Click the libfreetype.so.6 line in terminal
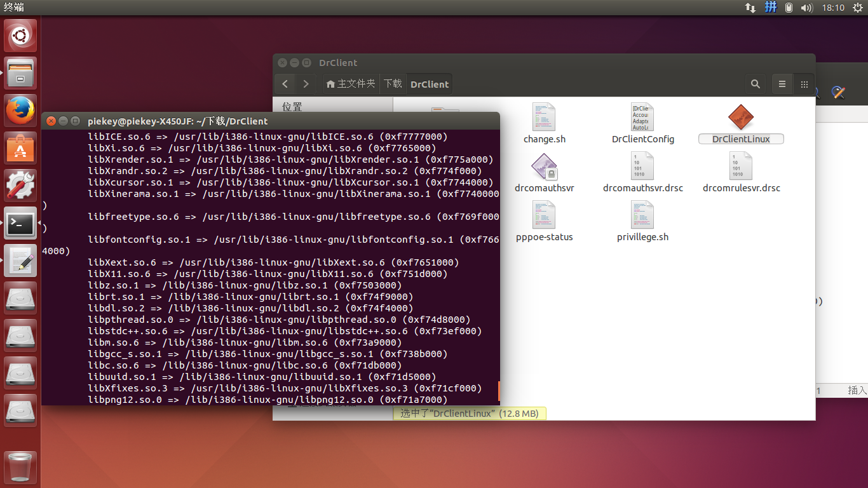The height and width of the screenshot is (488, 868). (294, 217)
